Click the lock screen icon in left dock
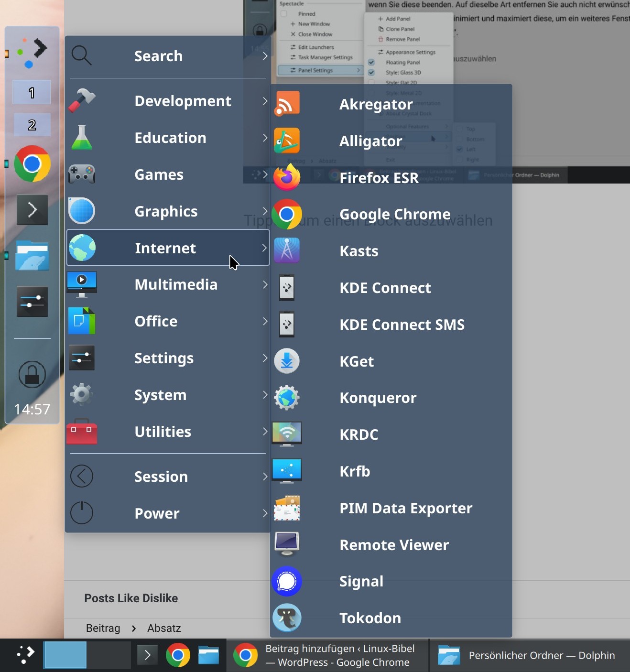The width and height of the screenshot is (630, 672). (32, 374)
